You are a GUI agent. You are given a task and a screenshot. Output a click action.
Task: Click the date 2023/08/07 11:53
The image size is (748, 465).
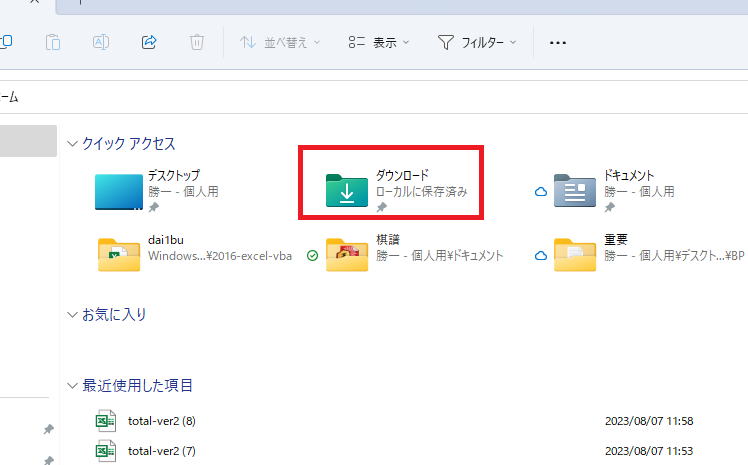click(649, 451)
